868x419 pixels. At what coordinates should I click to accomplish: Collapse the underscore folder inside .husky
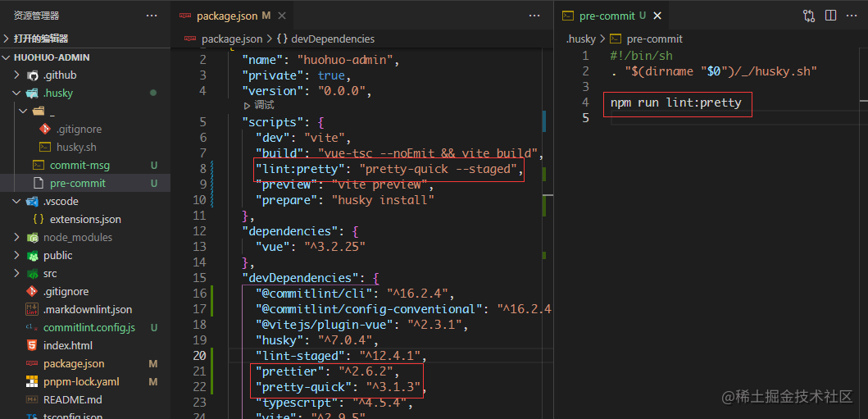tap(23, 112)
